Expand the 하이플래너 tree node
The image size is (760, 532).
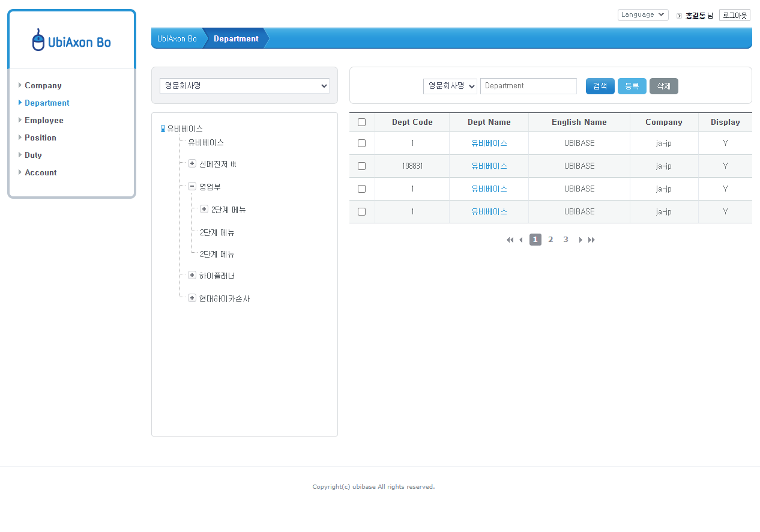(x=192, y=276)
